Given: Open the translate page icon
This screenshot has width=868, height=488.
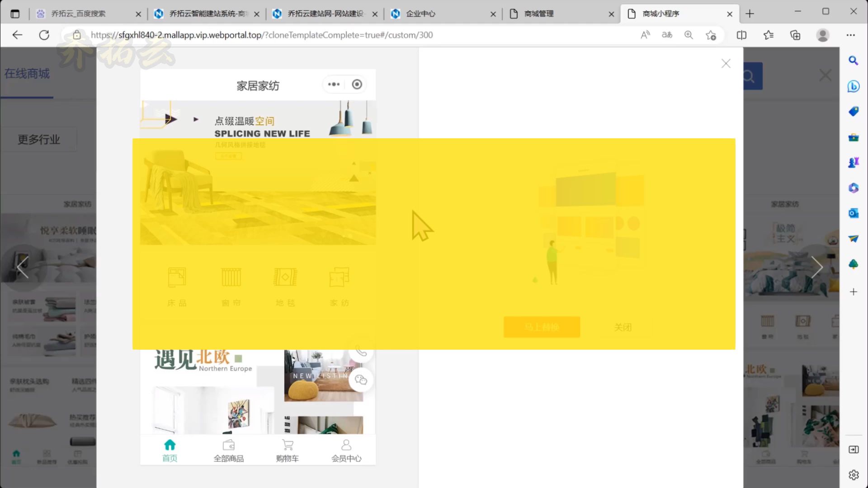Looking at the screenshot, I should (x=667, y=35).
